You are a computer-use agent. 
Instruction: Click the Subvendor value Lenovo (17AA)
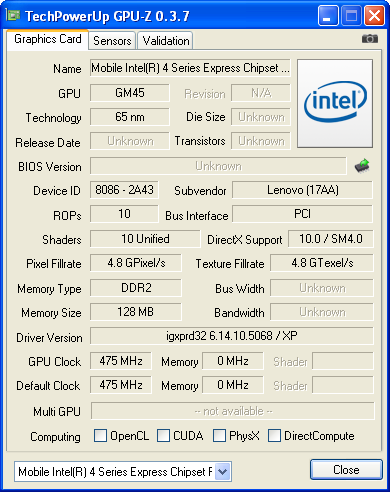(302, 190)
